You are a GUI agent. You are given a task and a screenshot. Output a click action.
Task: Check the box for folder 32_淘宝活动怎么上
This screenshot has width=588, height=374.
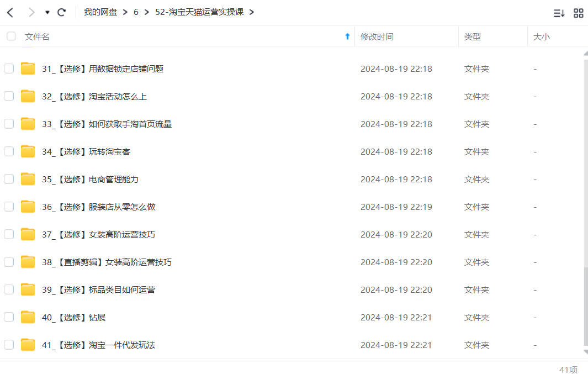point(9,96)
